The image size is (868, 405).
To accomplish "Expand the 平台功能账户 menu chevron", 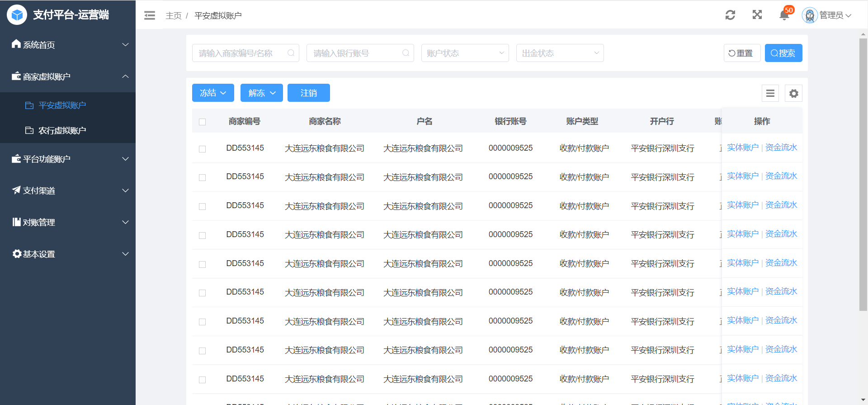I will (x=126, y=158).
